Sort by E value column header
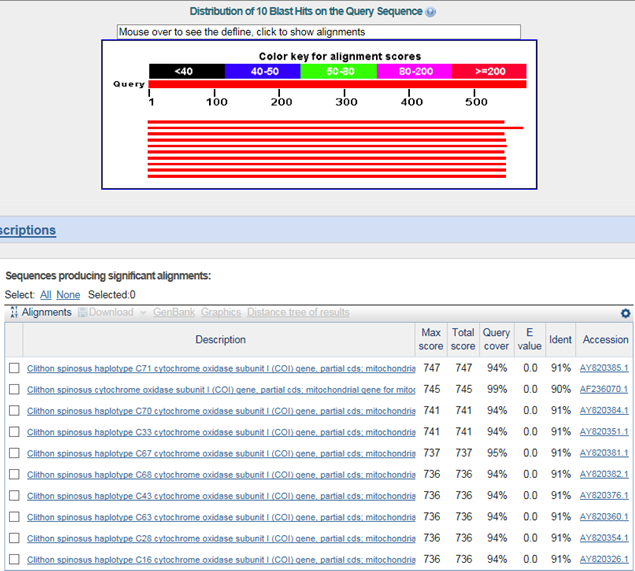 [529, 339]
